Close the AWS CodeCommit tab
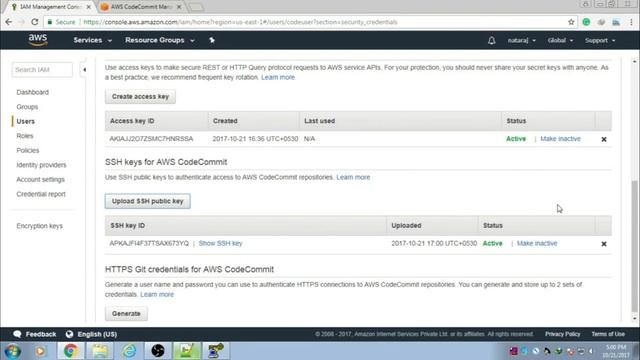640x360 pixels. pyautogui.click(x=179, y=7)
